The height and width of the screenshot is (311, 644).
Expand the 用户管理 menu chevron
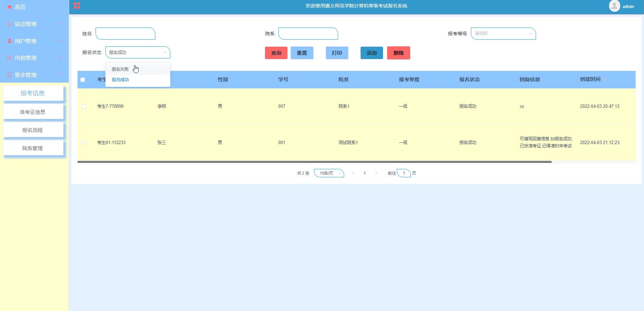[60, 41]
